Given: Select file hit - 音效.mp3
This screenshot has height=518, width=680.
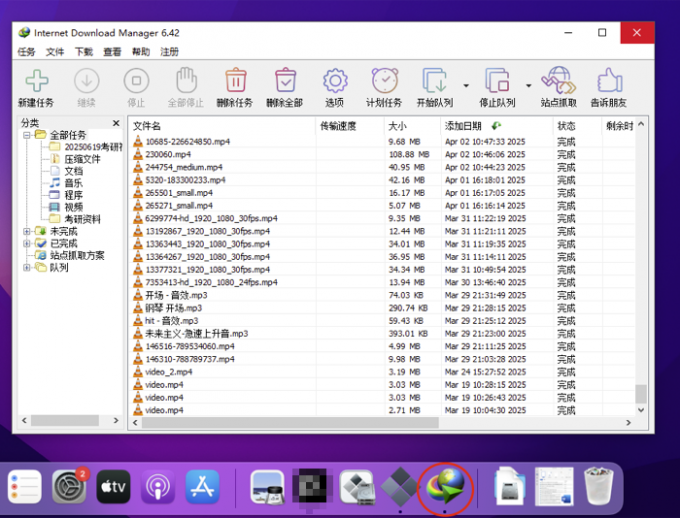Looking at the screenshot, I should pyautogui.click(x=172, y=321).
